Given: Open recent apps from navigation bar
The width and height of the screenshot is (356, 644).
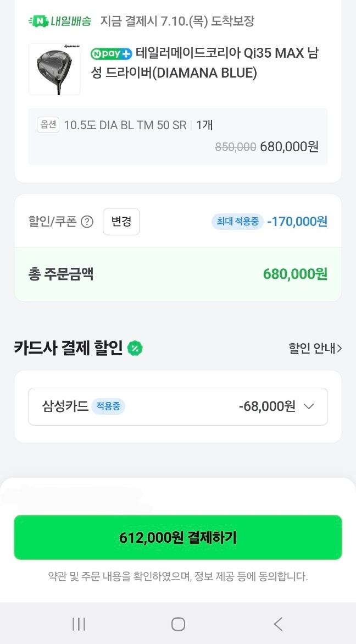Looking at the screenshot, I should click(79, 624).
